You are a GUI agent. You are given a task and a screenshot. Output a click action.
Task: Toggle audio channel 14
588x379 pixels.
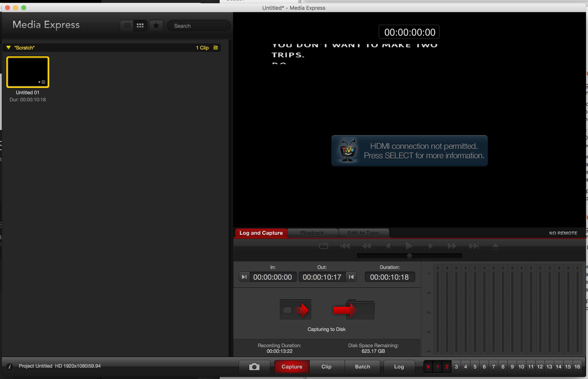(559, 367)
